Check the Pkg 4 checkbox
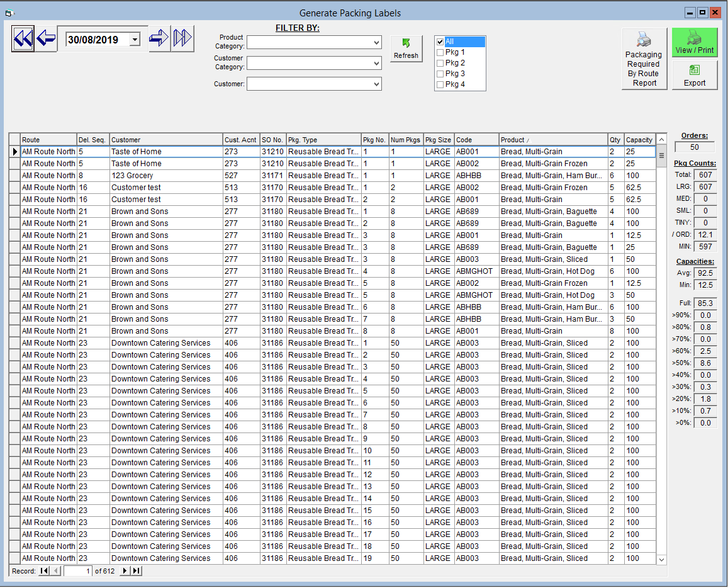 point(440,84)
